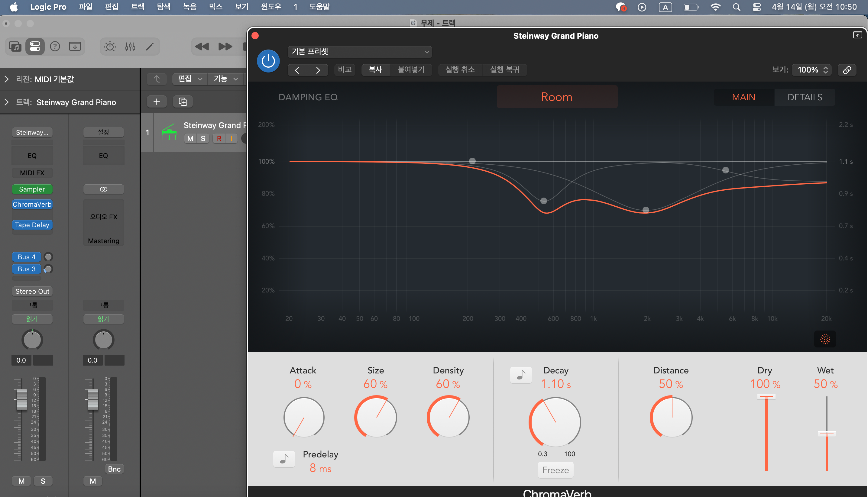Click the plugin link chain icon
The width and height of the screenshot is (868, 497).
click(x=847, y=70)
